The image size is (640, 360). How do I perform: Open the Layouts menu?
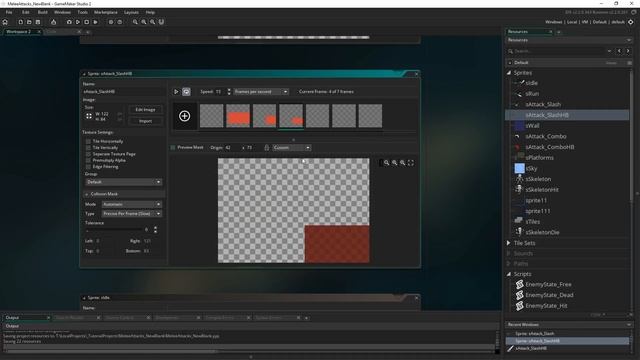point(131,12)
